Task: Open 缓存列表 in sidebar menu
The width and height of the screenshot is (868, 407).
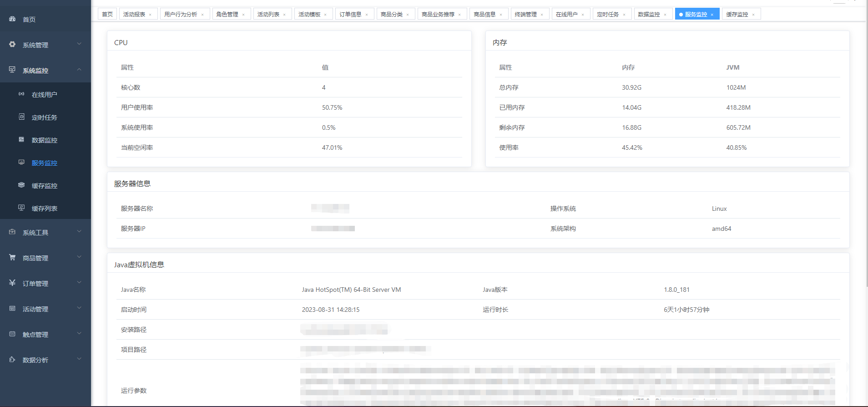Action: click(x=45, y=208)
